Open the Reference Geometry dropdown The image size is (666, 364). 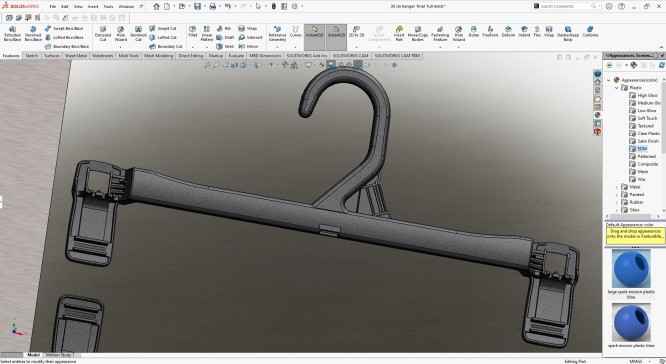point(277,47)
